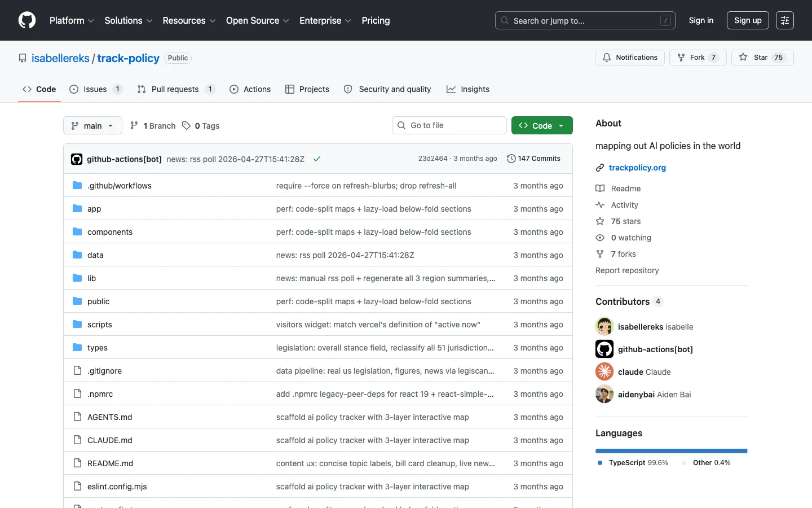The width and height of the screenshot is (812, 508).
Task: Open the Readme link in About
Action: [618, 189]
